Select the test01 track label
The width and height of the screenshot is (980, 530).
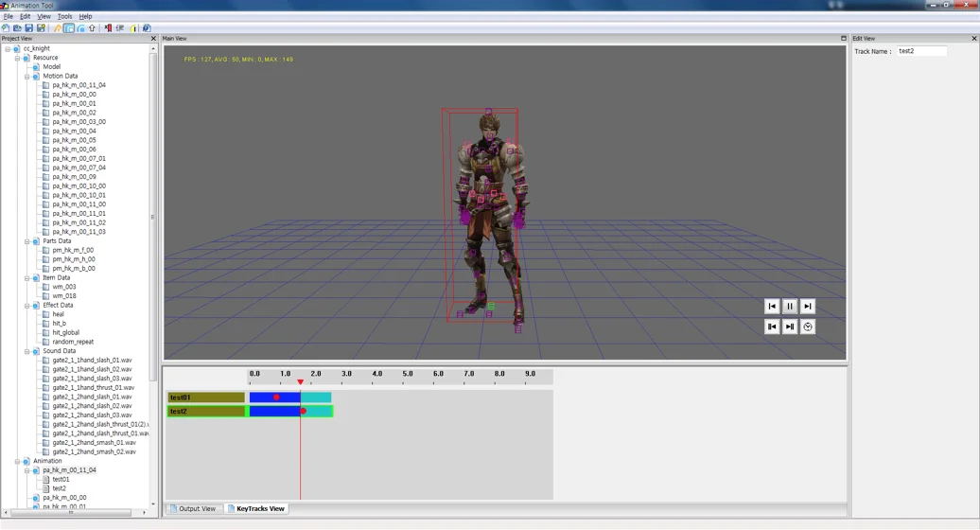(x=205, y=397)
